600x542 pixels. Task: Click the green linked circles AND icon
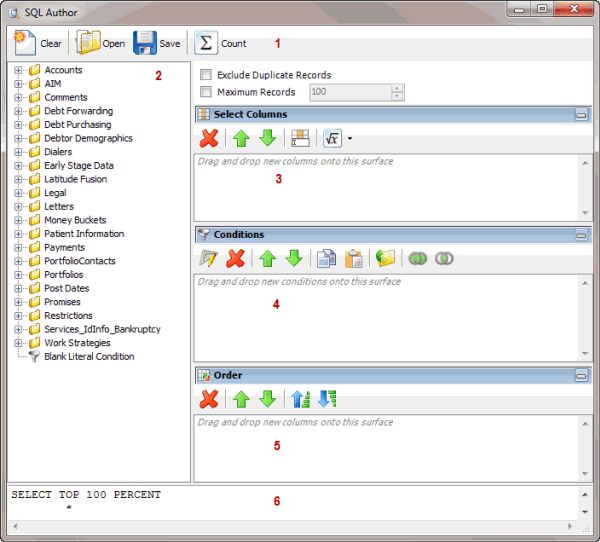tap(417, 258)
